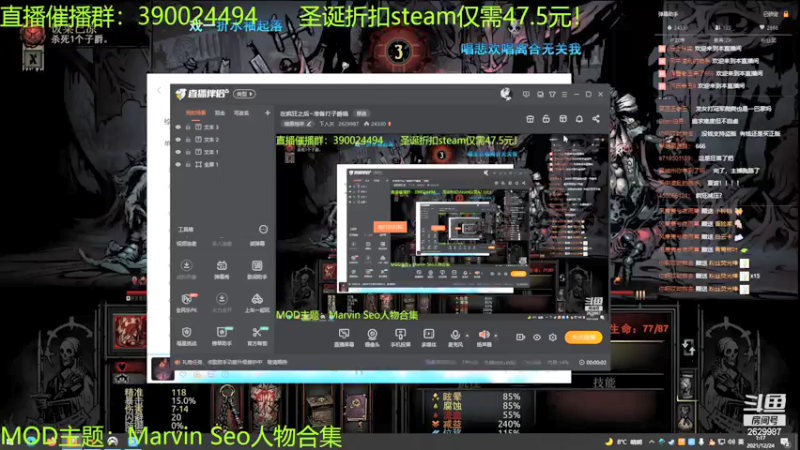Hide the 文本 3 source layer
The image size is (800, 450).
(178, 127)
